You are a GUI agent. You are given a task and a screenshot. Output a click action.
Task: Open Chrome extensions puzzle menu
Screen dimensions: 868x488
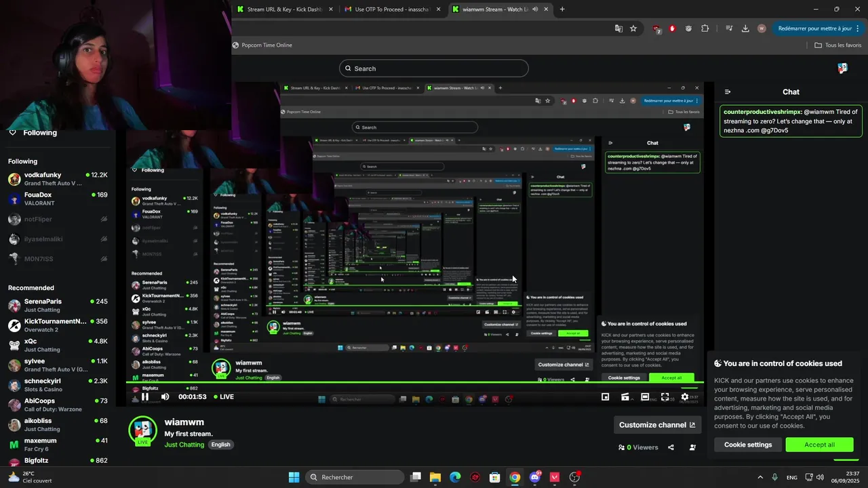[705, 28]
